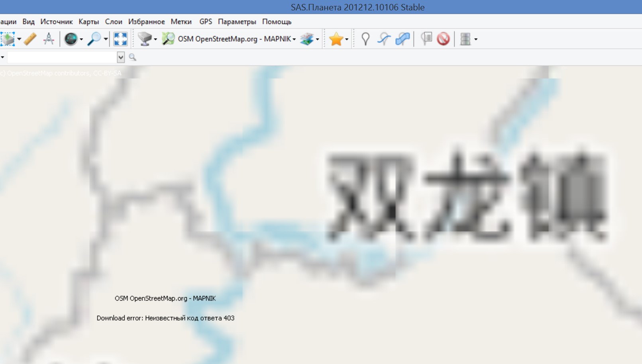The height and width of the screenshot is (364, 642).
Task: Open the placemark manager list icon
Action: pos(426,39)
